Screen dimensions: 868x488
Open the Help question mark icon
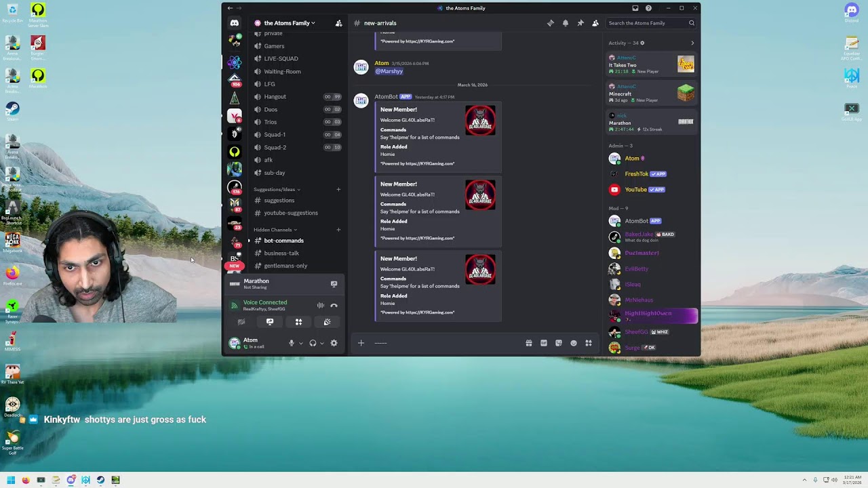(x=648, y=8)
